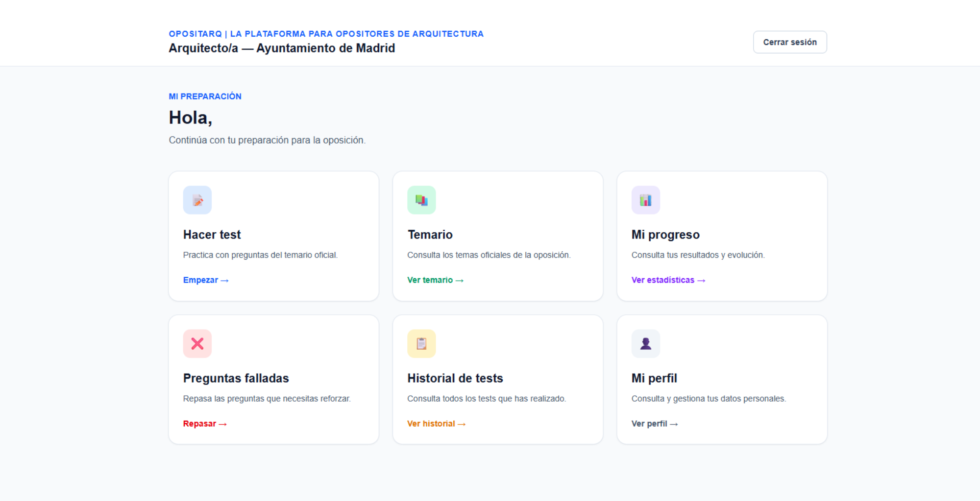The height and width of the screenshot is (501, 980).
Task: Click the Temario books icon
Action: (421, 200)
